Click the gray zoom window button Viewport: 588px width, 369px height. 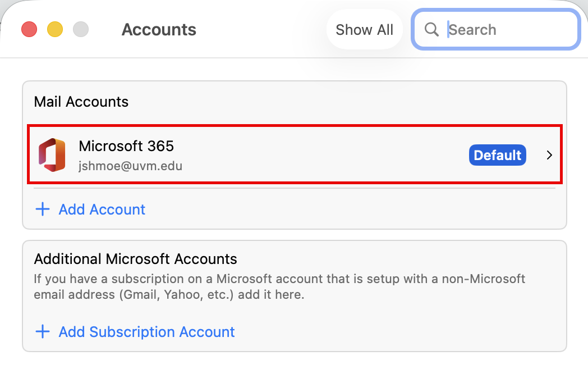point(81,29)
